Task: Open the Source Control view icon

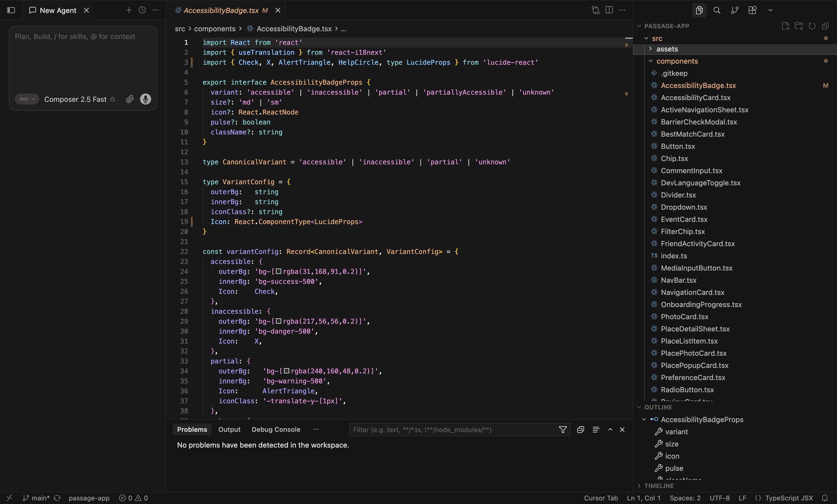Action: click(734, 10)
